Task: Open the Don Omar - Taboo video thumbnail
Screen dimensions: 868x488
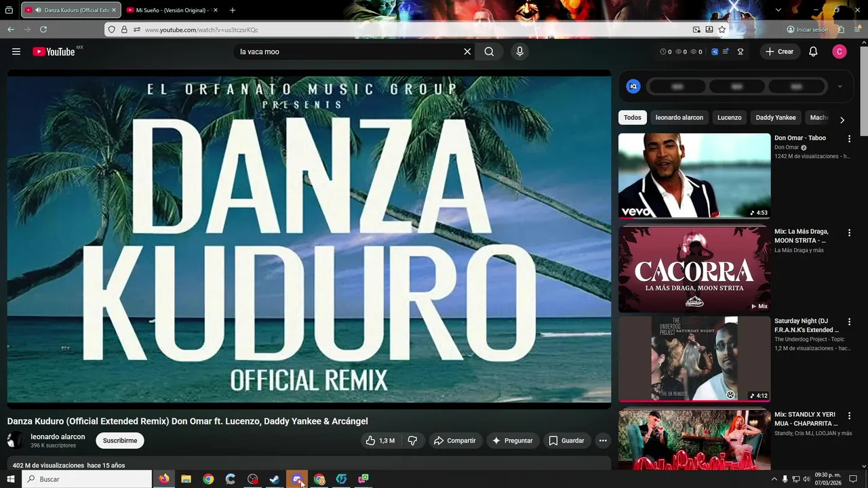Action: [x=694, y=176]
